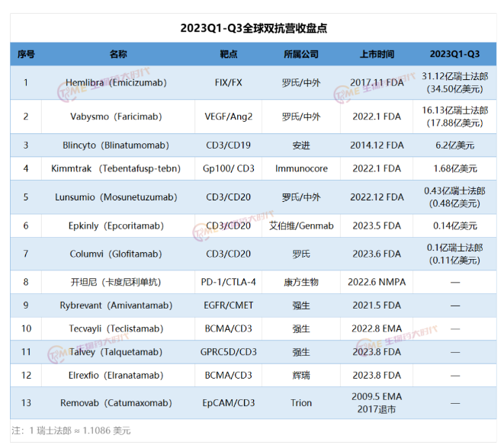Click the 2022.8 EMA approval cell

coord(377,329)
